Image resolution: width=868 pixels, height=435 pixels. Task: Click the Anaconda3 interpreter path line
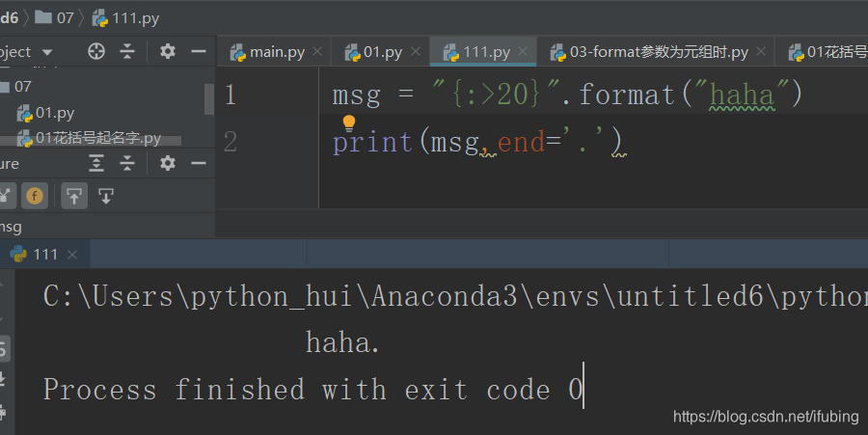(x=455, y=296)
